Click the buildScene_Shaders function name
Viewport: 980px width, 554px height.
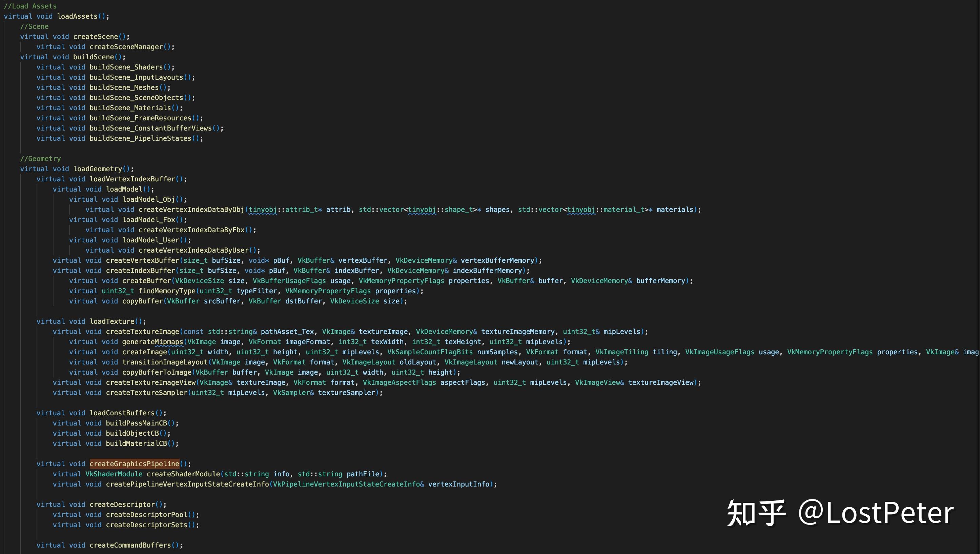(126, 67)
